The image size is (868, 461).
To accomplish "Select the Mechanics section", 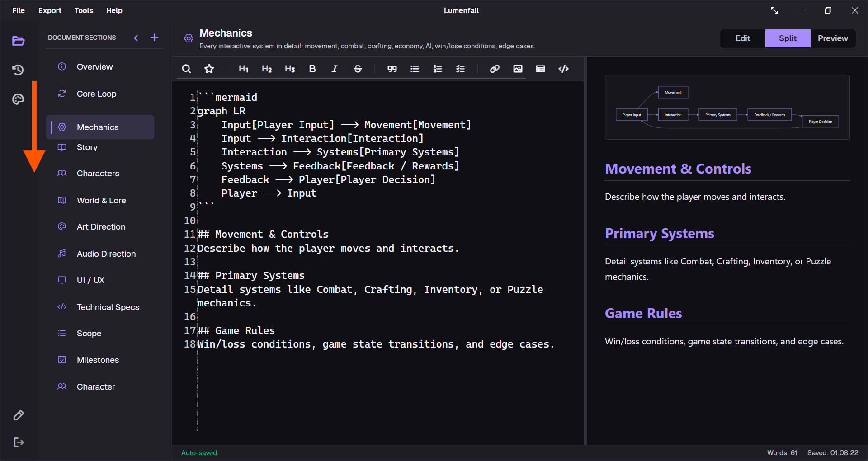I will pyautogui.click(x=100, y=127).
